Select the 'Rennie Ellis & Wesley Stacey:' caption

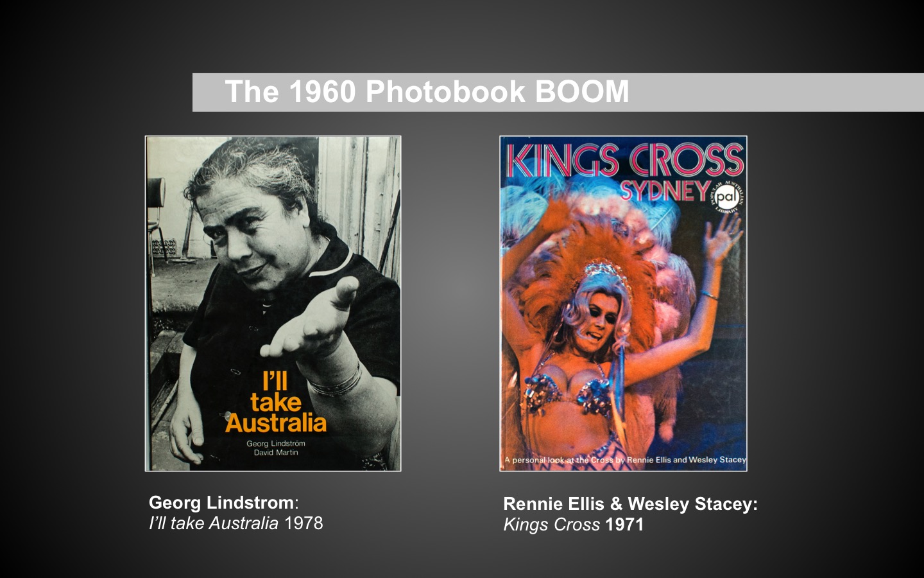[630, 504]
